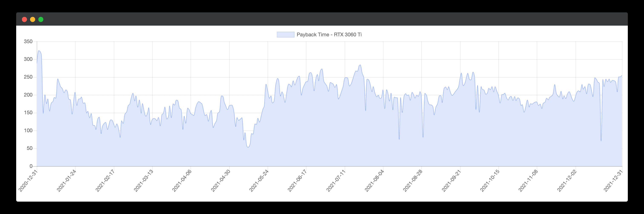This screenshot has width=644, height=214.
Task: Click the 2021-11-08 x-axis date label
Action: [528, 181]
